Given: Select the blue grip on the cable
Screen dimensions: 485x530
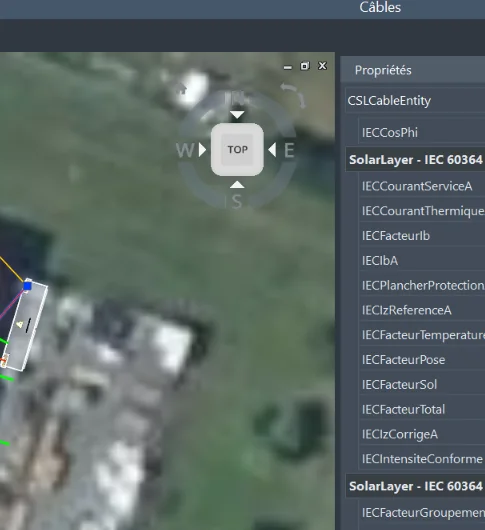Looking at the screenshot, I should 28,286.
